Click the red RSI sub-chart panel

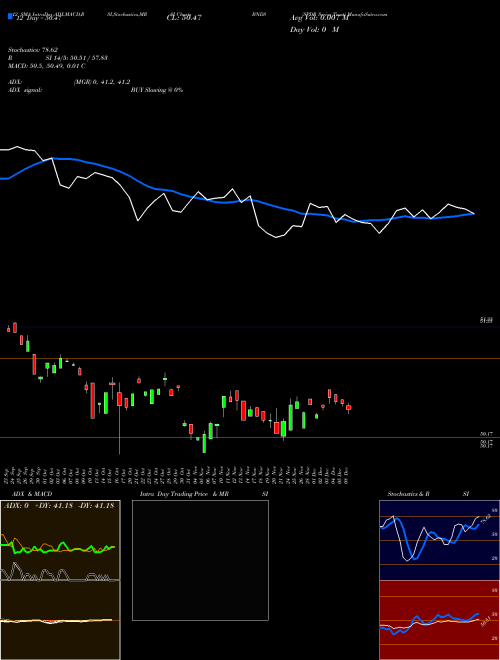pyautogui.click(x=439, y=620)
